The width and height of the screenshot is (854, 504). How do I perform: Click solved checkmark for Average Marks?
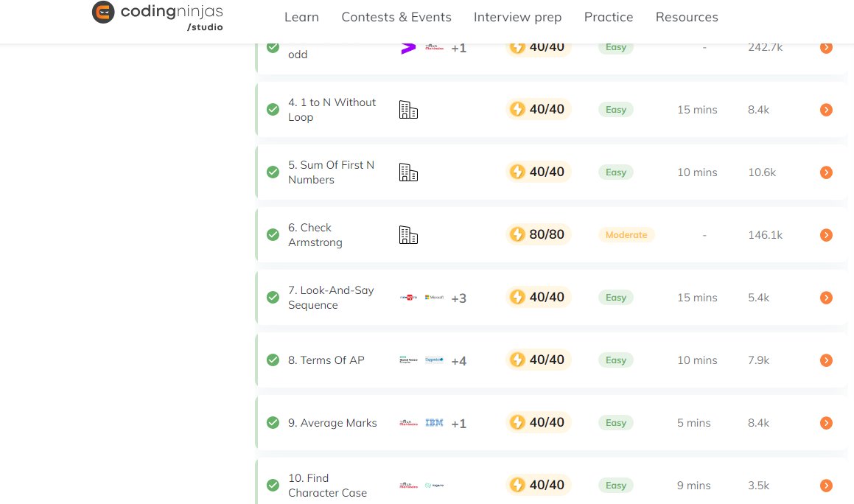click(x=273, y=423)
